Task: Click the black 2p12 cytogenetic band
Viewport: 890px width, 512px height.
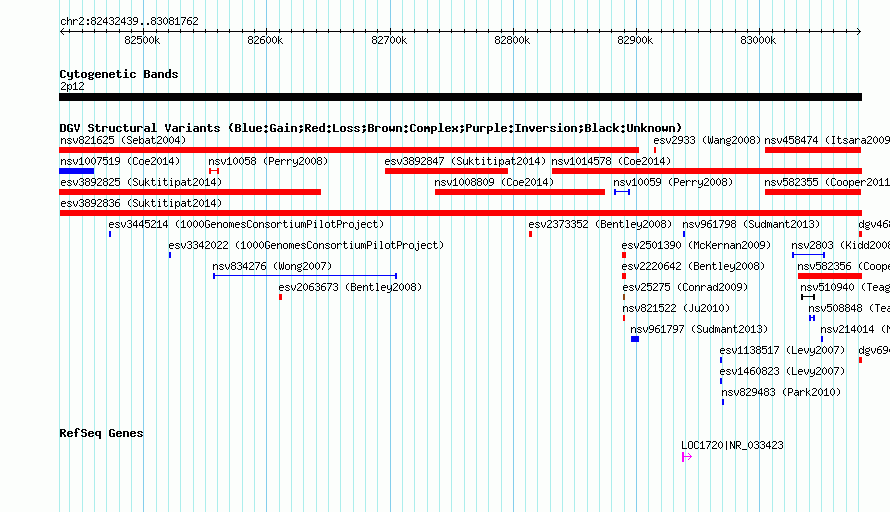Action: (460, 97)
